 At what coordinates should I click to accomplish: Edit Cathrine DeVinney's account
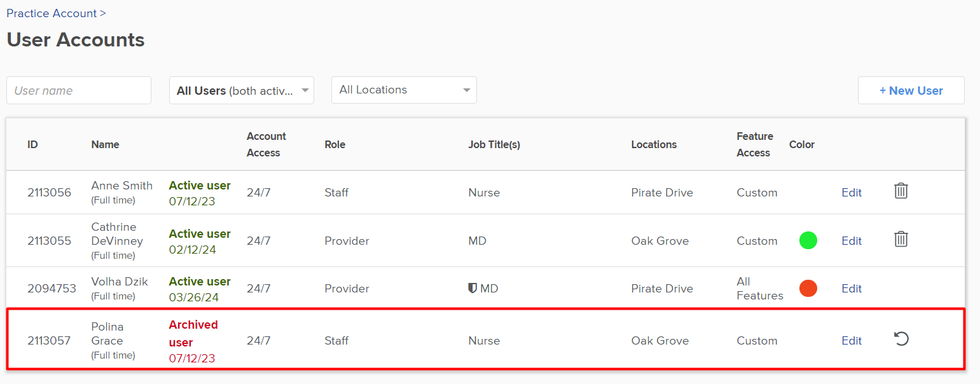(x=852, y=241)
